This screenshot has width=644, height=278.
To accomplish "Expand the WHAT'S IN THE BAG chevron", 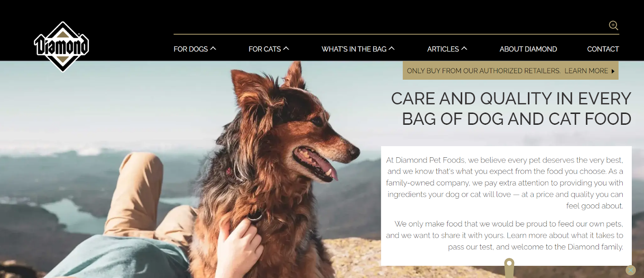I will click(x=392, y=48).
